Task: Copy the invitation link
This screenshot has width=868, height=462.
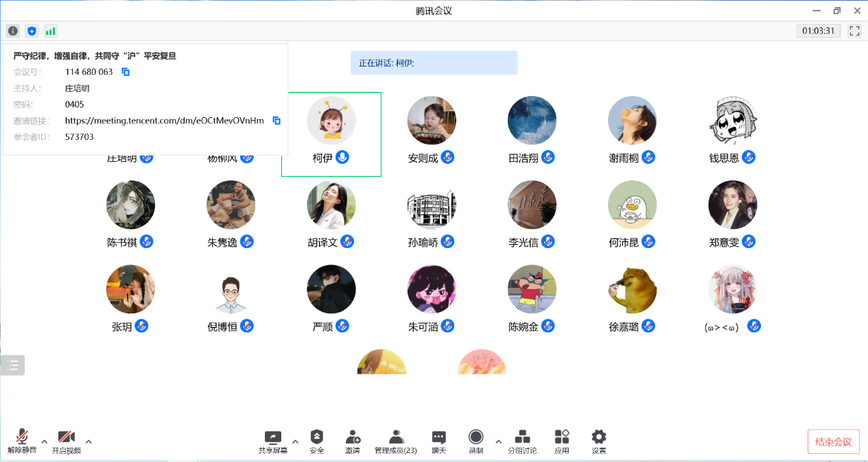Action: point(277,121)
